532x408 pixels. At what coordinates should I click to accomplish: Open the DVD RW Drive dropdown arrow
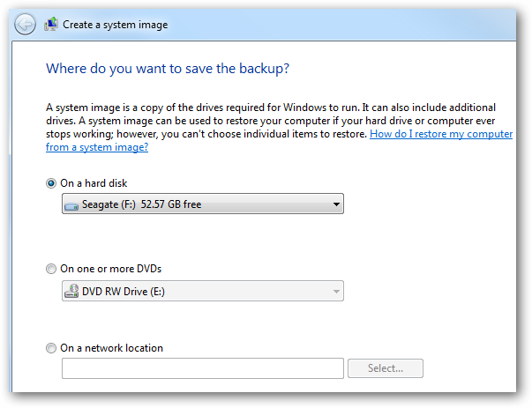pos(336,292)
